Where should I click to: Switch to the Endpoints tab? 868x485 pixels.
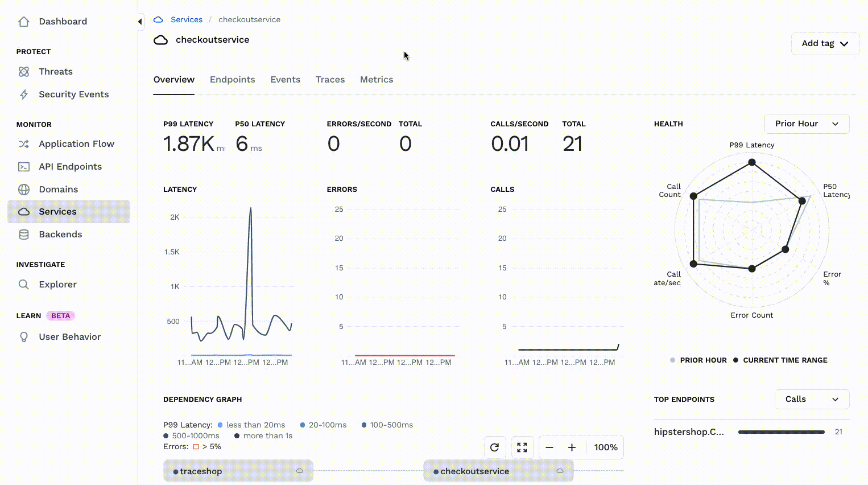tap(232, 80)
